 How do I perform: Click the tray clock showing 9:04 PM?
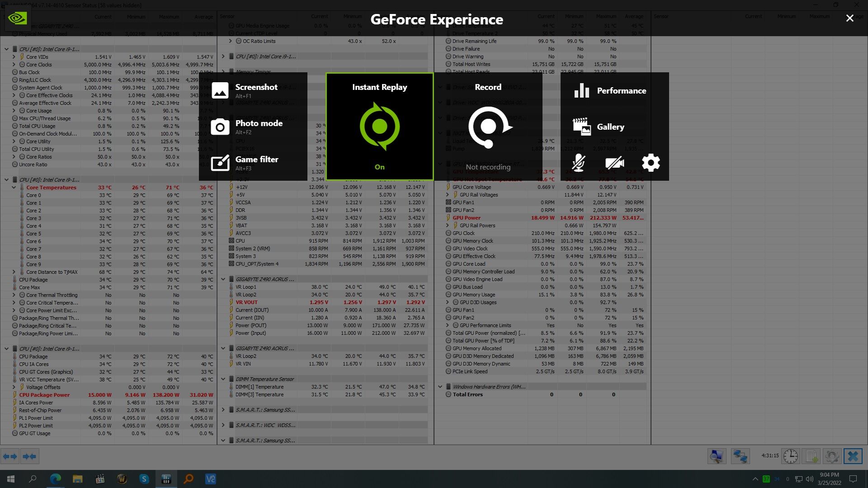(x=829, y=479)
